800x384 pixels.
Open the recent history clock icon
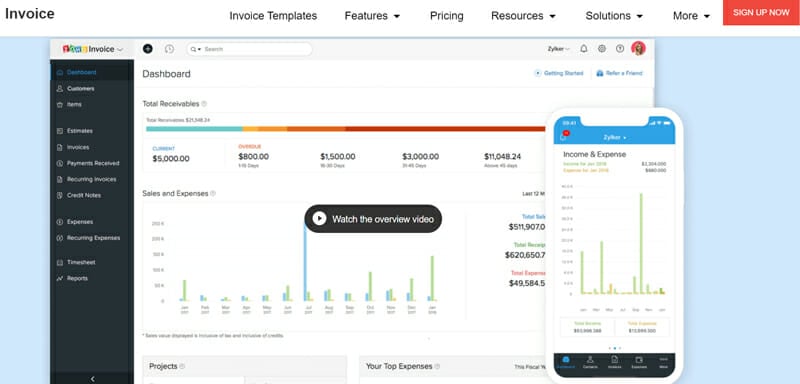[x=169, y=49]
